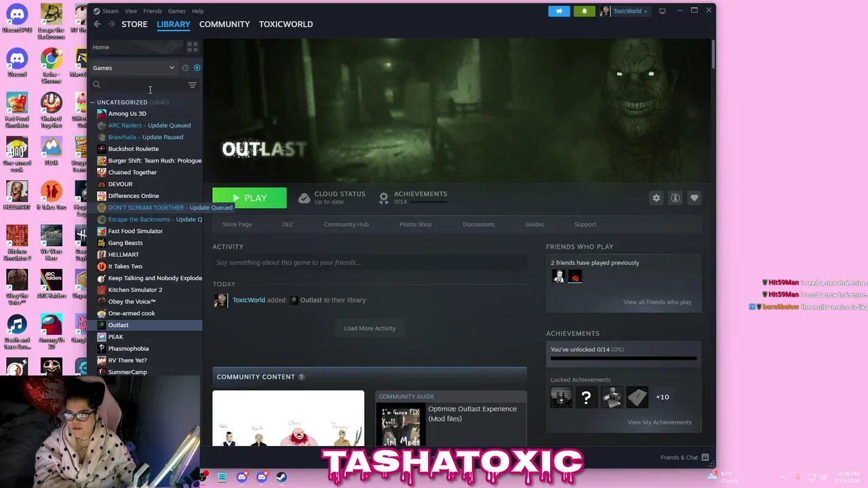This screenshot has width=868, height=488.
Task: Click the library Home button
Action: coord(137,47)
